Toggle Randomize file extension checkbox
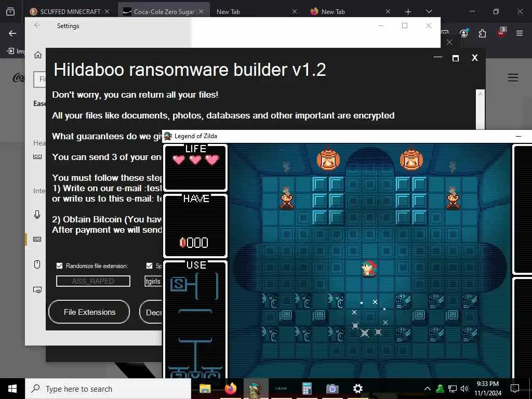Screen dimensions: 532x399 [59, 265]
